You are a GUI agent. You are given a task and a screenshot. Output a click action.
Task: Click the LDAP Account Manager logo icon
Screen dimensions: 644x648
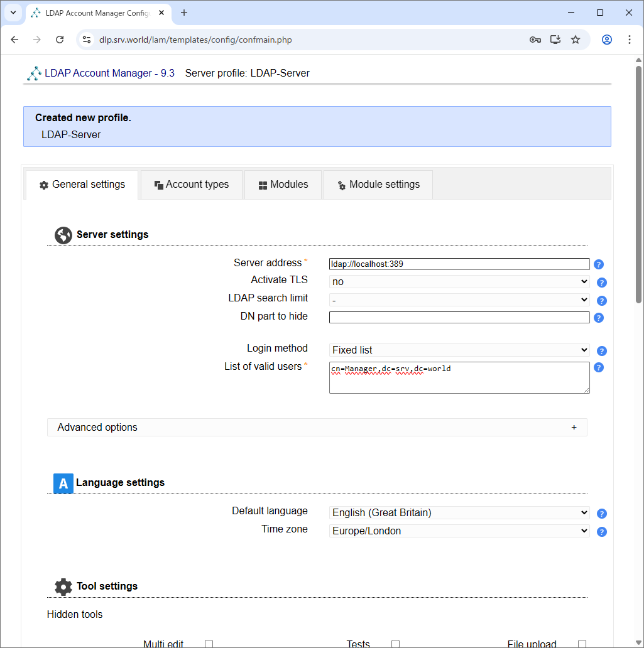[34, 73]
